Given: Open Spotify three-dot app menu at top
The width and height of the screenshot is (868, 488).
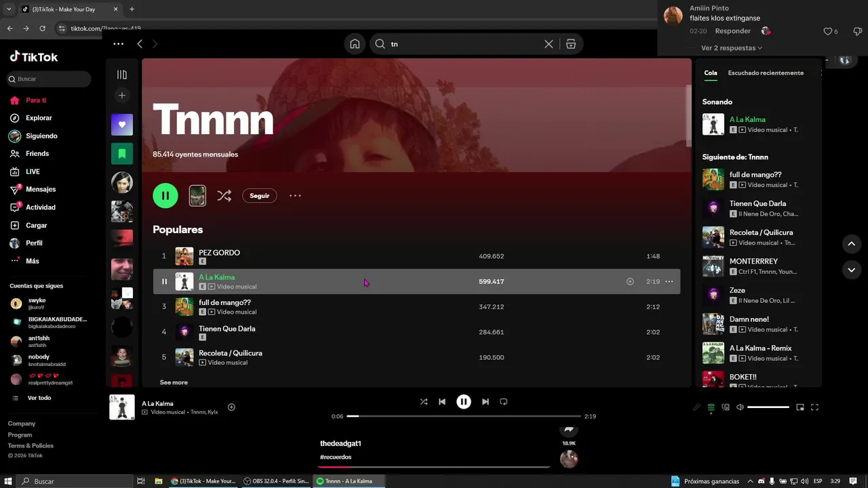Looking at the screenshot, I should click(118, 44).
